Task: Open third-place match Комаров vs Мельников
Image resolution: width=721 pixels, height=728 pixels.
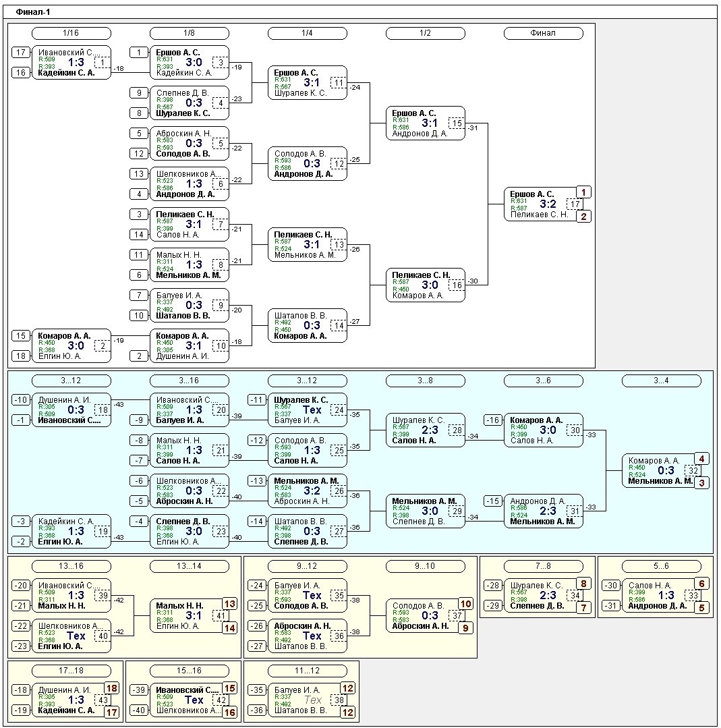Action: pos(658,471)
